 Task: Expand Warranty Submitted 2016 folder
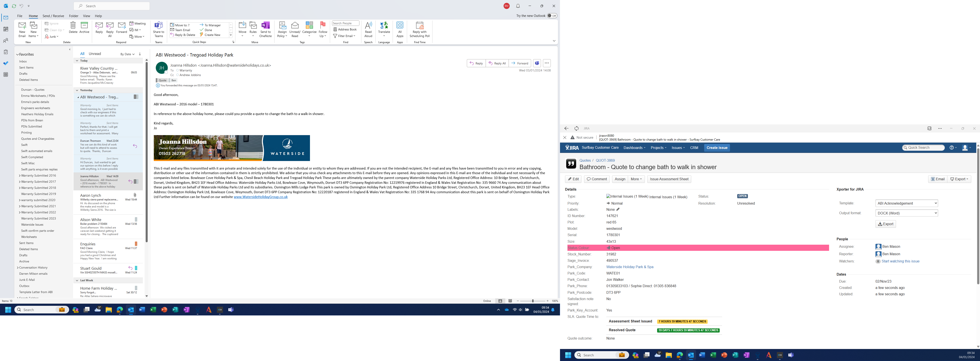[x=19, y=175]
